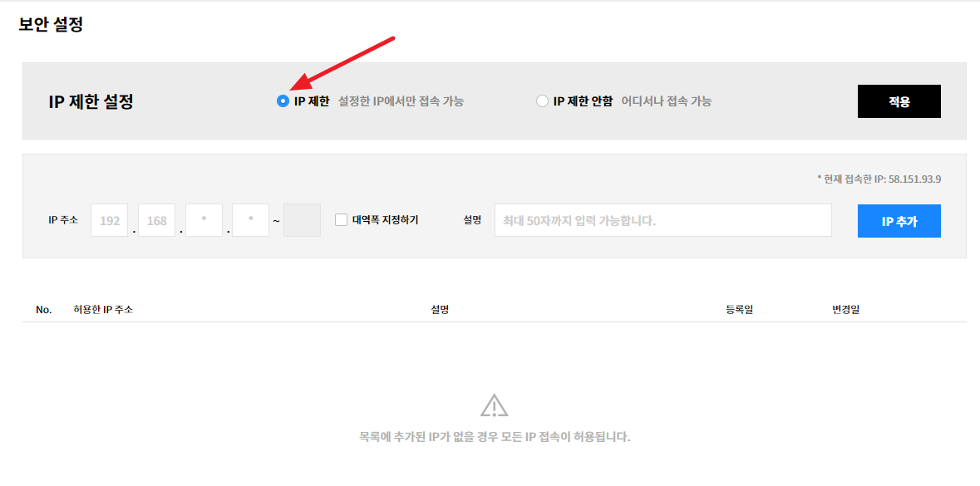The height and width of the screenshot is (486, 980).
Task: Click the black '적용' button
Action: (x=899, y=101)
